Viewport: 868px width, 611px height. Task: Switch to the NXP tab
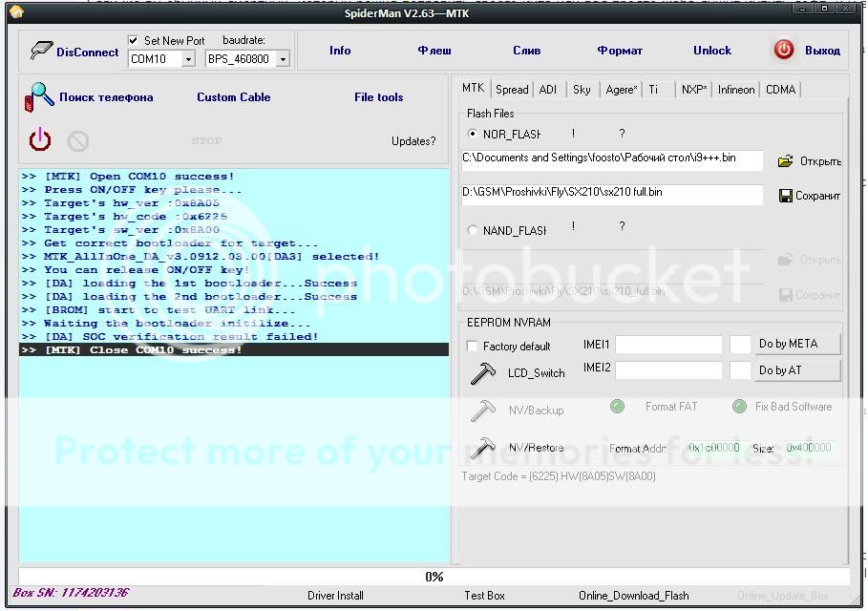[x=694, y=89]
